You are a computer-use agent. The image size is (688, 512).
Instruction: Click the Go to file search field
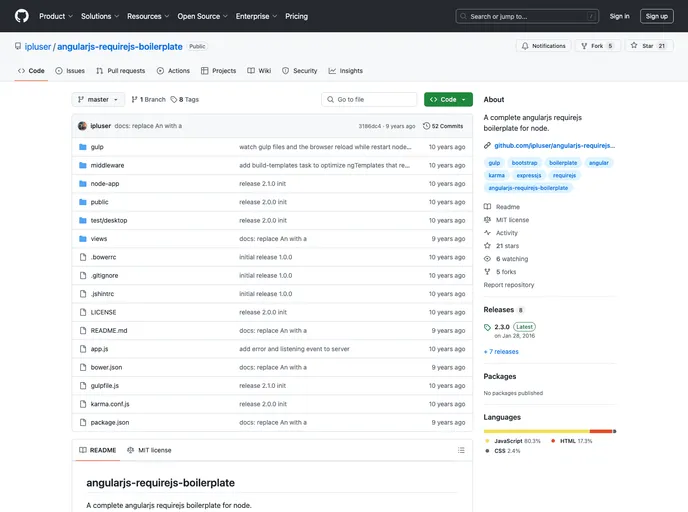[369, 100]
